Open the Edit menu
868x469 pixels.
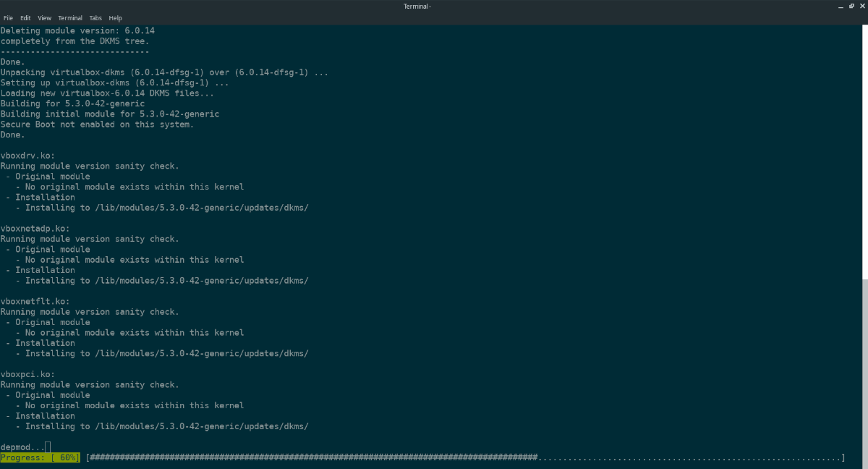[x=25, y=17]
